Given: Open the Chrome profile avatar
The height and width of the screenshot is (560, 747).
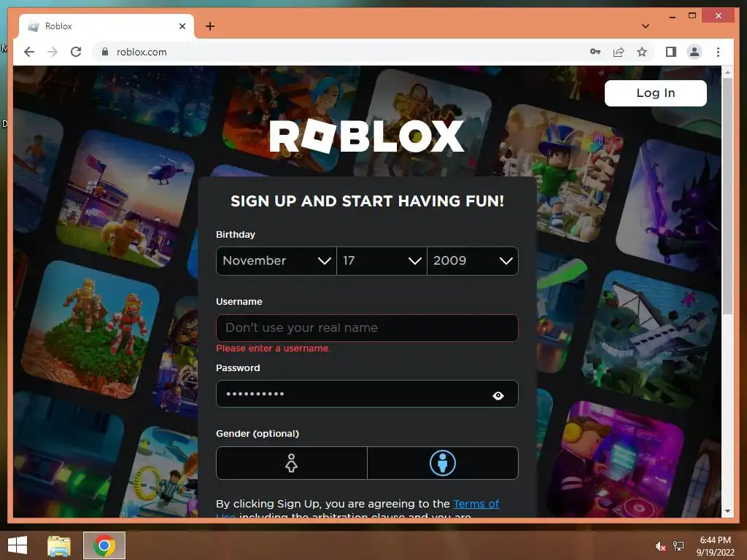Looking at the screenshot, I should [x=694, y=52].
